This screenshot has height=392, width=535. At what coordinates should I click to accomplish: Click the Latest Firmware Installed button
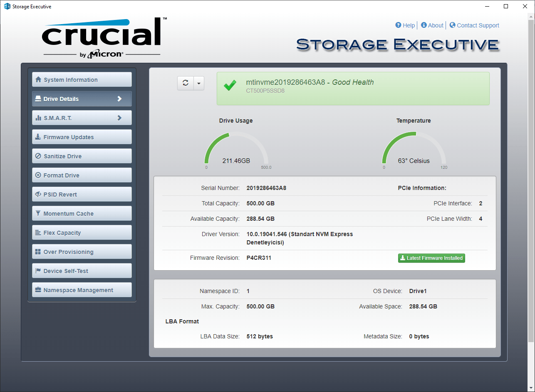click(x=431, y=258)
